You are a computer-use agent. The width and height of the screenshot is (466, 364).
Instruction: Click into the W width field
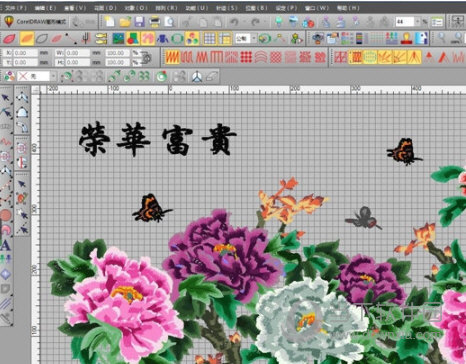coord(77,53)
